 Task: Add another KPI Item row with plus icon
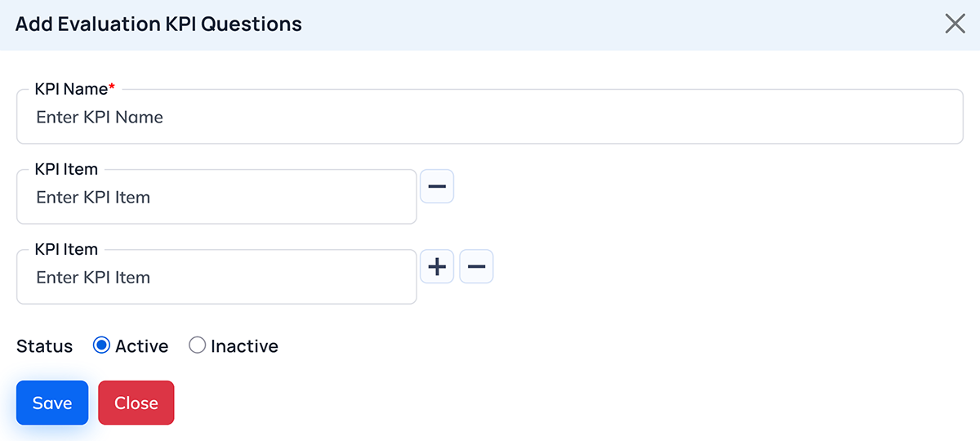(x=437, y=266)
